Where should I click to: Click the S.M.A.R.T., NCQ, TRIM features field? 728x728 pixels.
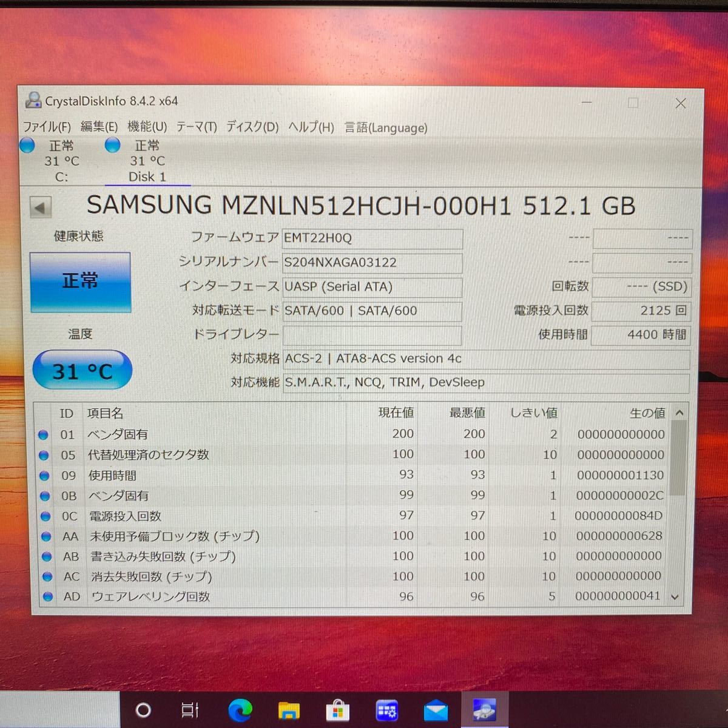pos(486,383)
